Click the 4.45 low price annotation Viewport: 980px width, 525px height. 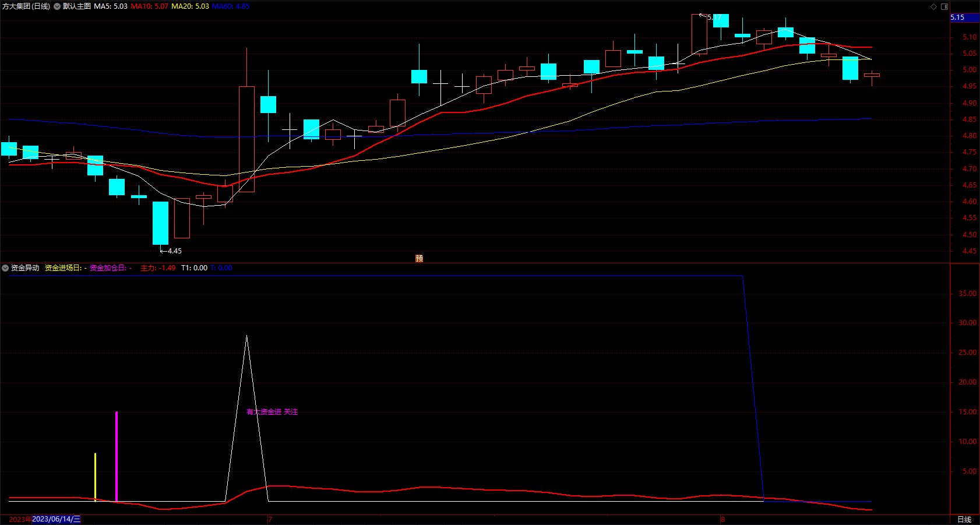pyautogui.click(x=174, y=251)
